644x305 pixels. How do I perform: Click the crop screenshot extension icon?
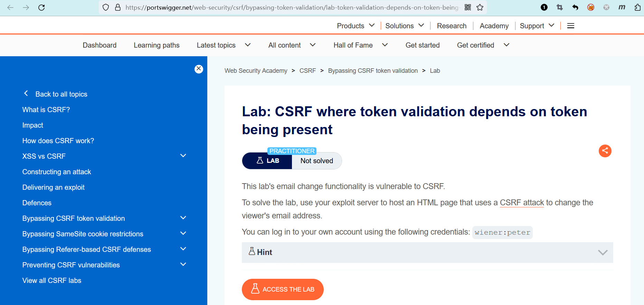tap(560, 8)
